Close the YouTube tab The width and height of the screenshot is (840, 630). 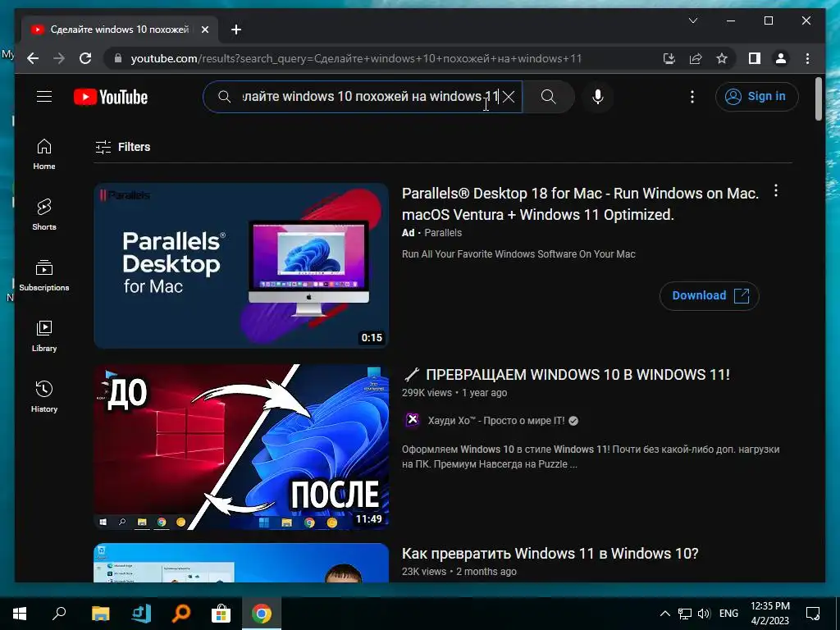[204, 30]
